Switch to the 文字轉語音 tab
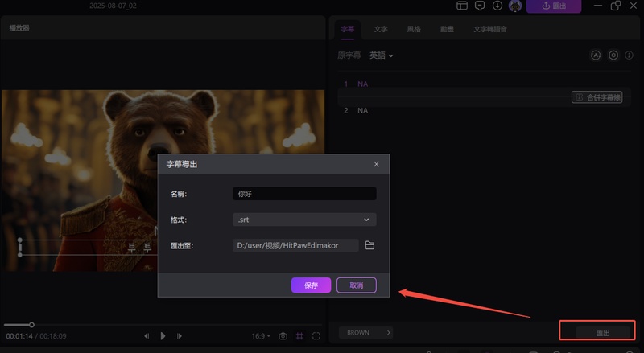 pos(490,29)
